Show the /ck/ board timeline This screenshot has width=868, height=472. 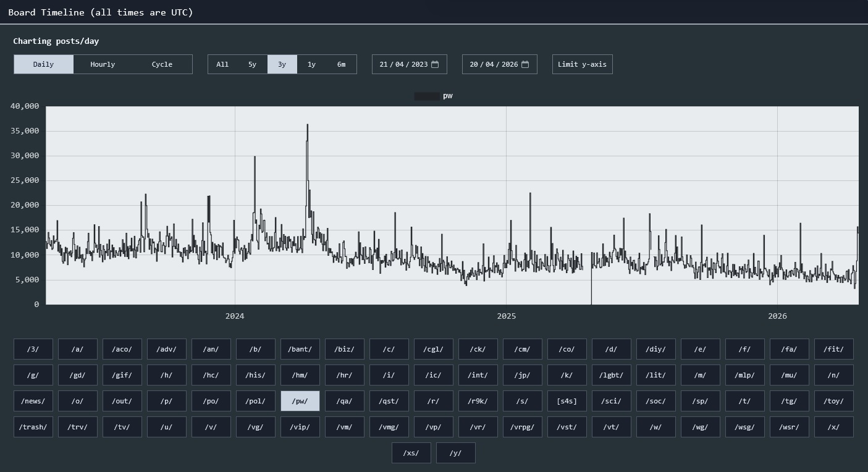click(478, 349)
